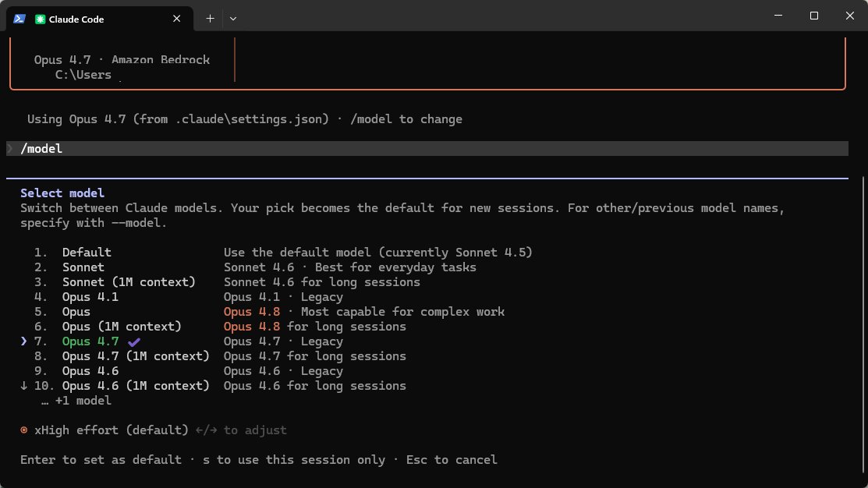868x488 pixels.
Task: Click 'Opus 4.8 · Most capable for complex work'
Action: coord(363,312)
